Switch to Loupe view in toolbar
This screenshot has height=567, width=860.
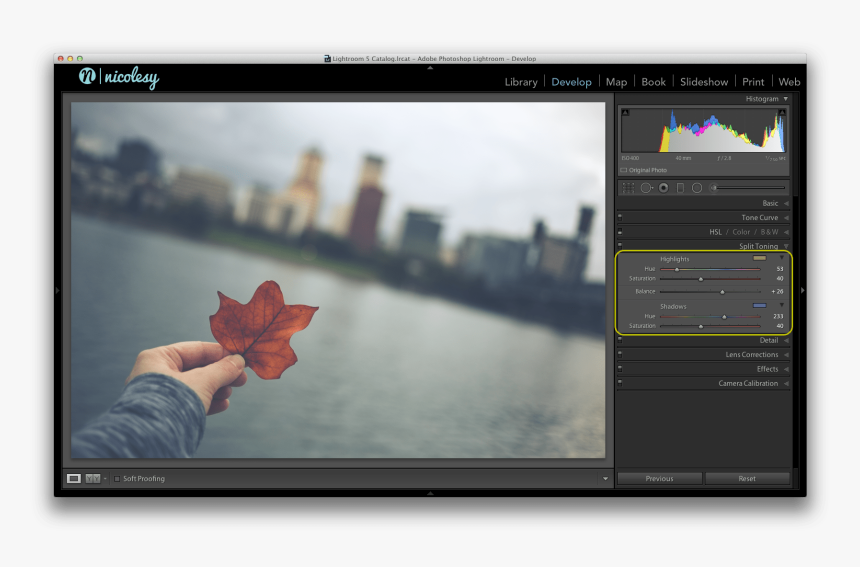73,479
